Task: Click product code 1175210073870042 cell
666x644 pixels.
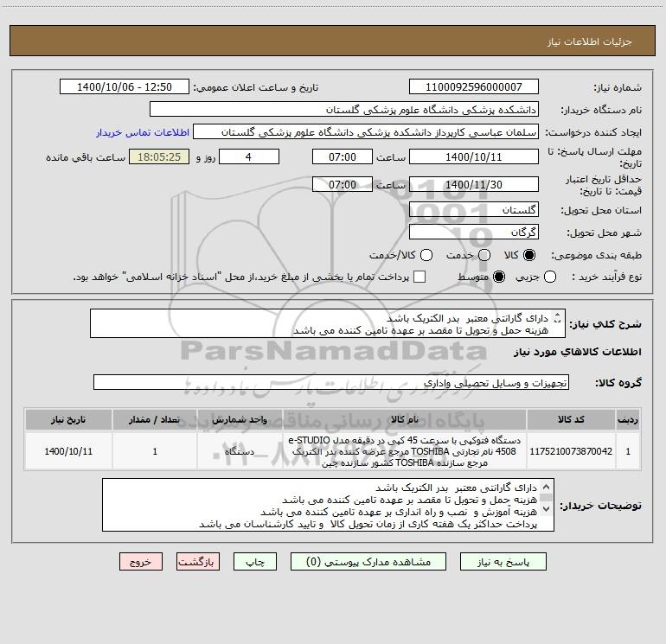Action: [x=571, y=451]
